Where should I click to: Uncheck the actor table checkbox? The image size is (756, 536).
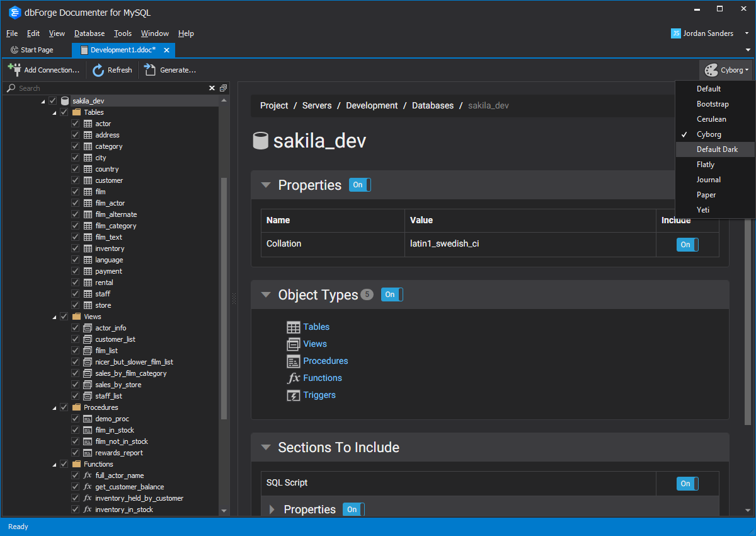tap(76, 124)
